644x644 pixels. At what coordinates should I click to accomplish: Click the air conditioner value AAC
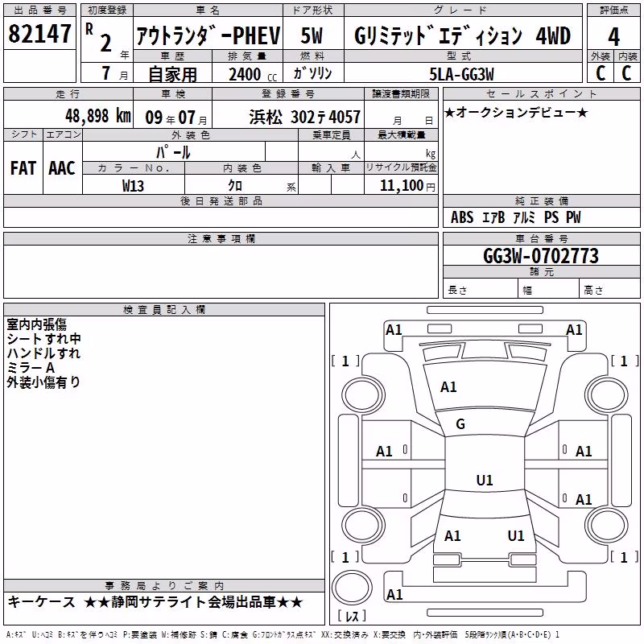62,168
